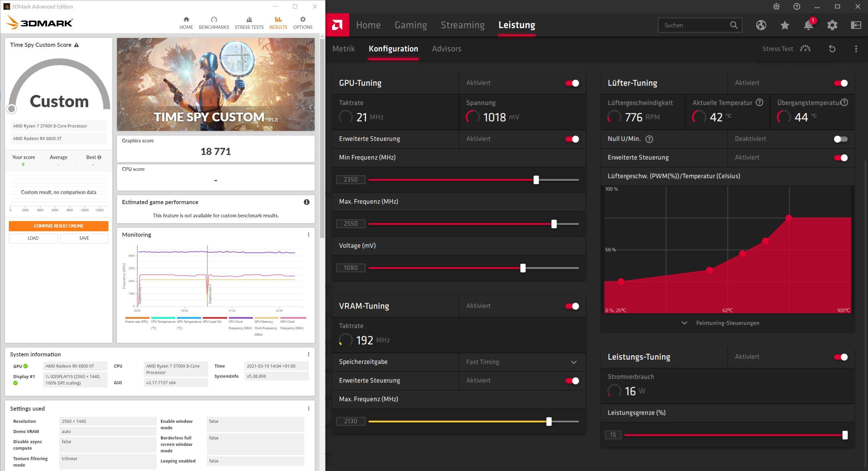Click the reset arrow icon in Konfiguration
Image resolution: width=868 pixels, height=471 pixels.
pyautogui.click(x=832, y=49)
